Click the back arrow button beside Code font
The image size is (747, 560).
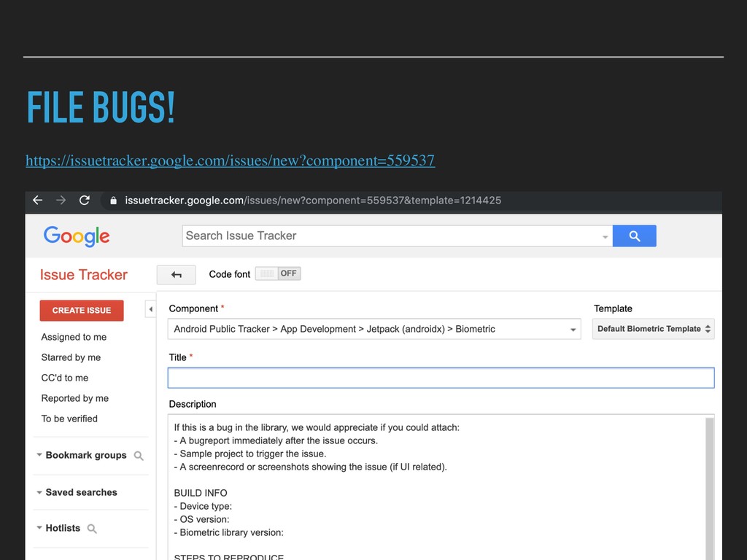pyautogui.click(x=177, y=275)
